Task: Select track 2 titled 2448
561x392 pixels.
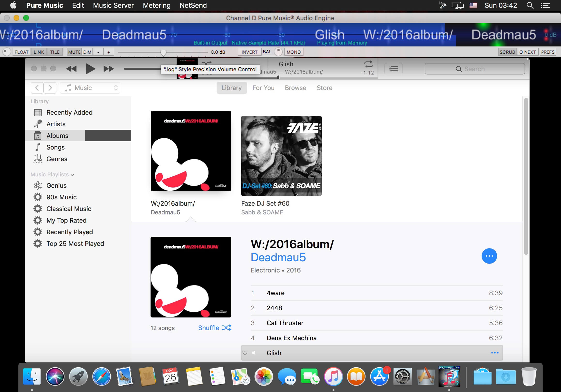Action: [377, 308]
